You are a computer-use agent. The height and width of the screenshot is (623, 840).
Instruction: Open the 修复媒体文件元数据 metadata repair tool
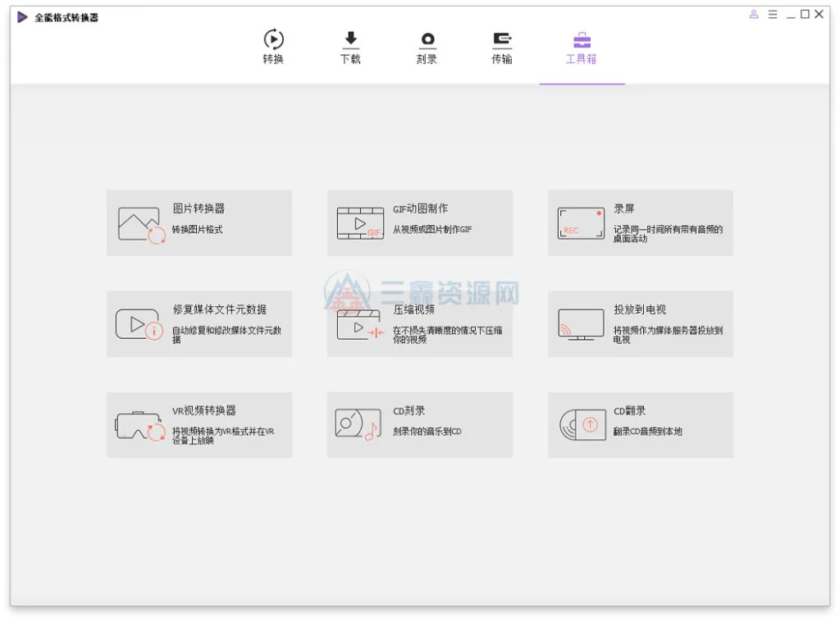point(198,323)
